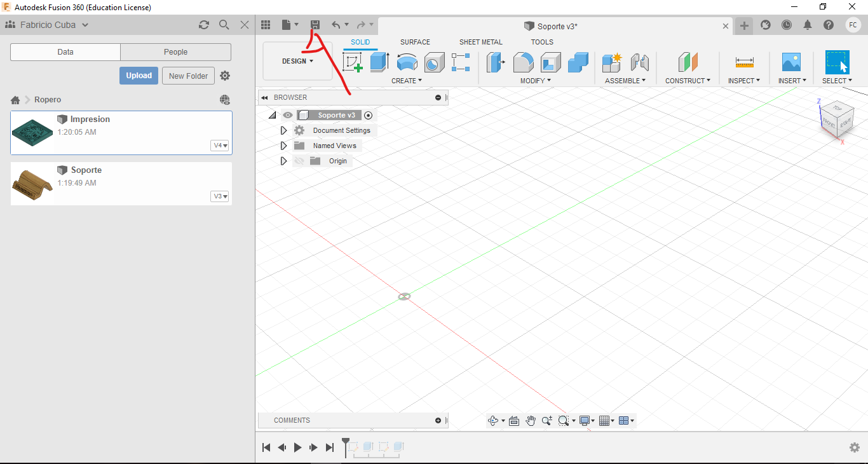
Task: Open the CREATE dropdown menu
Action: [407, 81]
